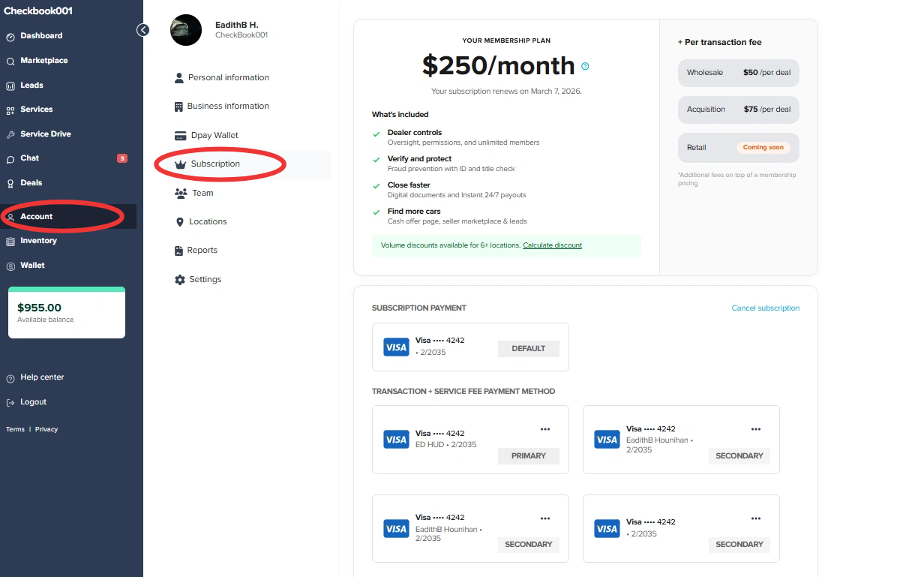Image resolution: width=924 pixels, height=577 pixels.
Task: Expand ellipsis menu on bottom-left EadithB Hounihan card
Action: tap(545, 518)
